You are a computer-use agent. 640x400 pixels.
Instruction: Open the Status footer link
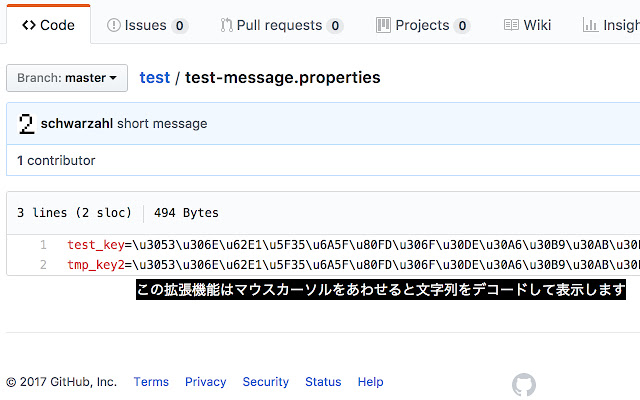[323, 382]
